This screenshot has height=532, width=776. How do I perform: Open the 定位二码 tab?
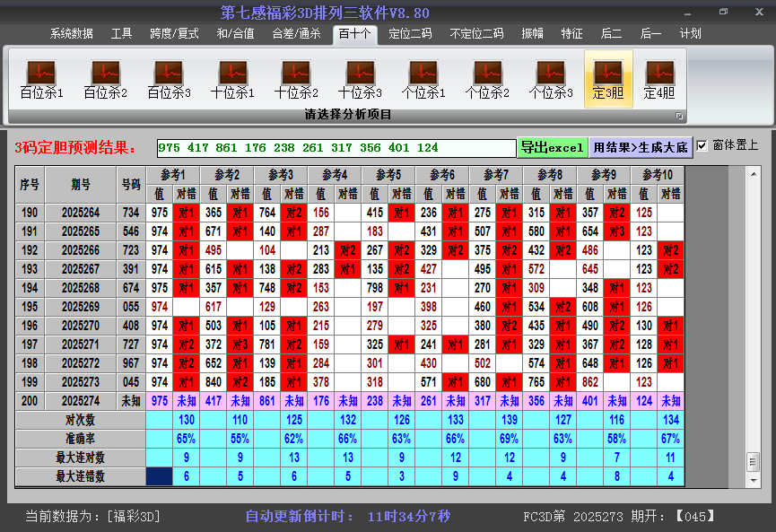(410, 34)
